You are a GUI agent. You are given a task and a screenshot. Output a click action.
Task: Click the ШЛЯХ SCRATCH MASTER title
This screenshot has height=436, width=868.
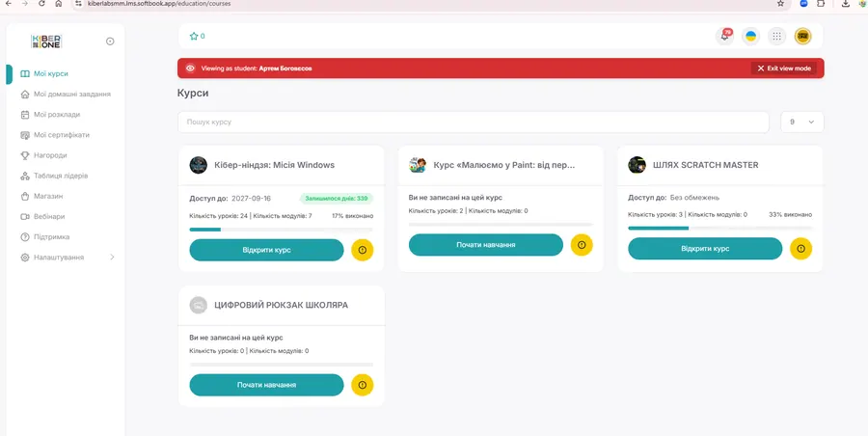tap(706, 165)
